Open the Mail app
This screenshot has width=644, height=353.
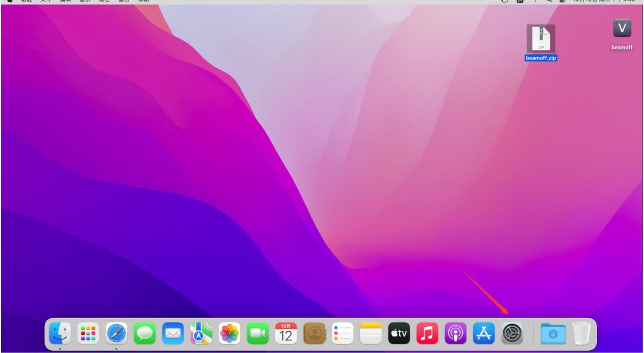click(173, 334)
